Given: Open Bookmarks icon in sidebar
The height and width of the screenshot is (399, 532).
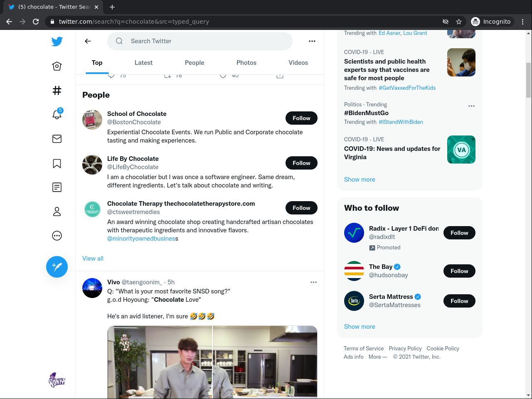Looking at the screenshot, I should coord(57,163).
